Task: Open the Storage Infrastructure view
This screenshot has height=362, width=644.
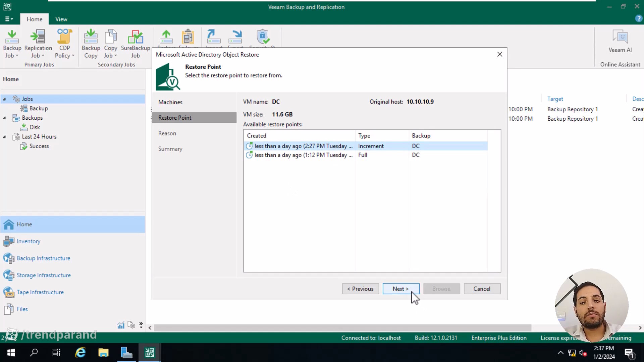Action: click(73, 275)
